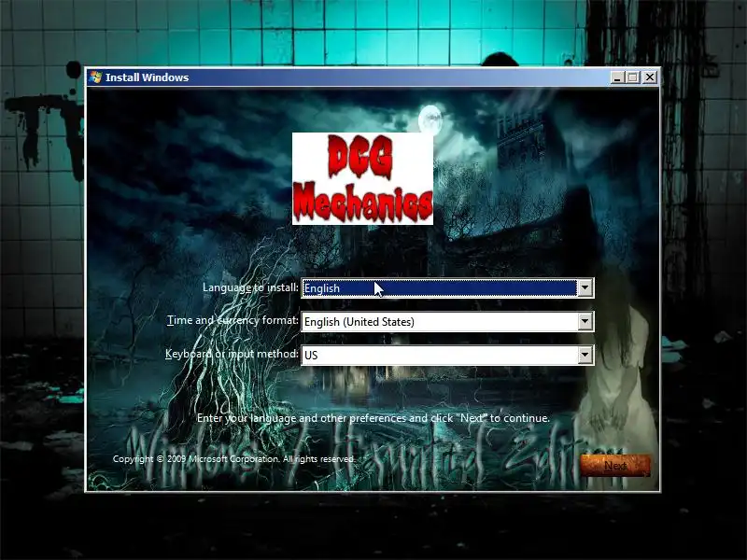Open the Keyboard or input method dropdown arrow
Image resolution: width=747 pixels, height=560 pixels.
click(585, 355)
